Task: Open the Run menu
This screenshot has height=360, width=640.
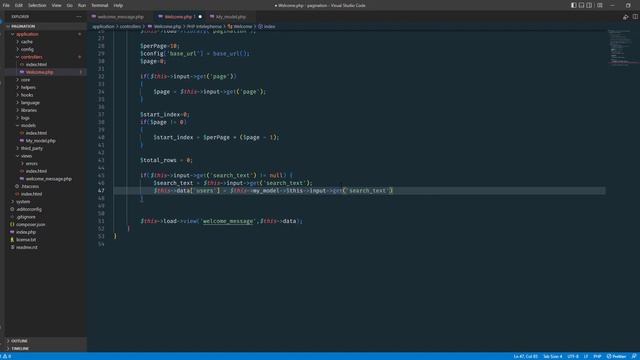Action: (82, 5)
